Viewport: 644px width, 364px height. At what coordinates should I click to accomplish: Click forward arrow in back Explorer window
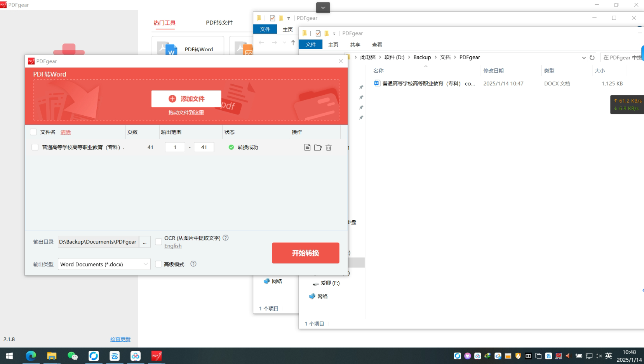274,42
